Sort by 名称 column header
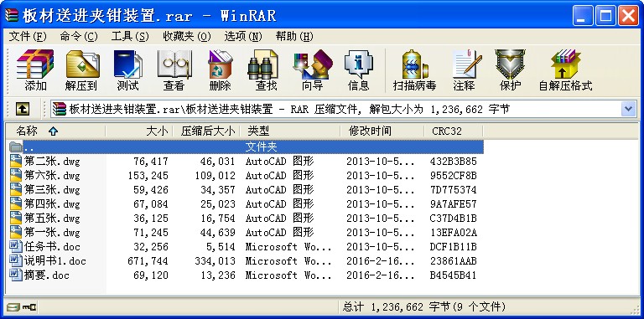 coord(56,131)
